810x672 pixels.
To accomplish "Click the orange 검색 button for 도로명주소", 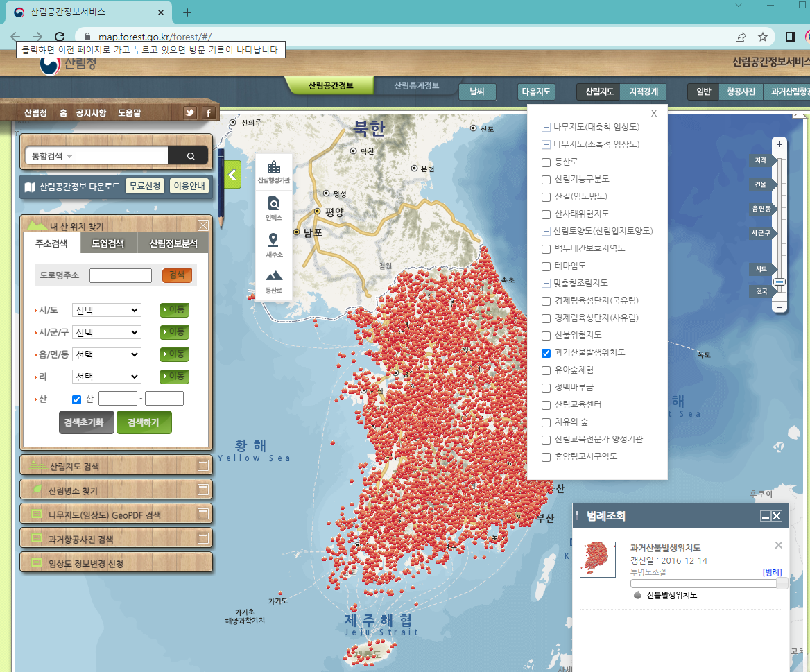I will tap(177, 275).
